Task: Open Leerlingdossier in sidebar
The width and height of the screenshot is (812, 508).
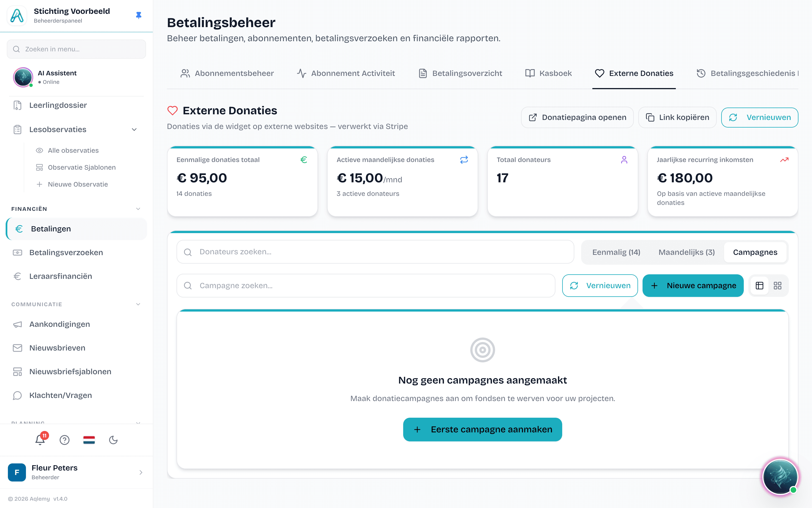Action: tap(76, 105)
